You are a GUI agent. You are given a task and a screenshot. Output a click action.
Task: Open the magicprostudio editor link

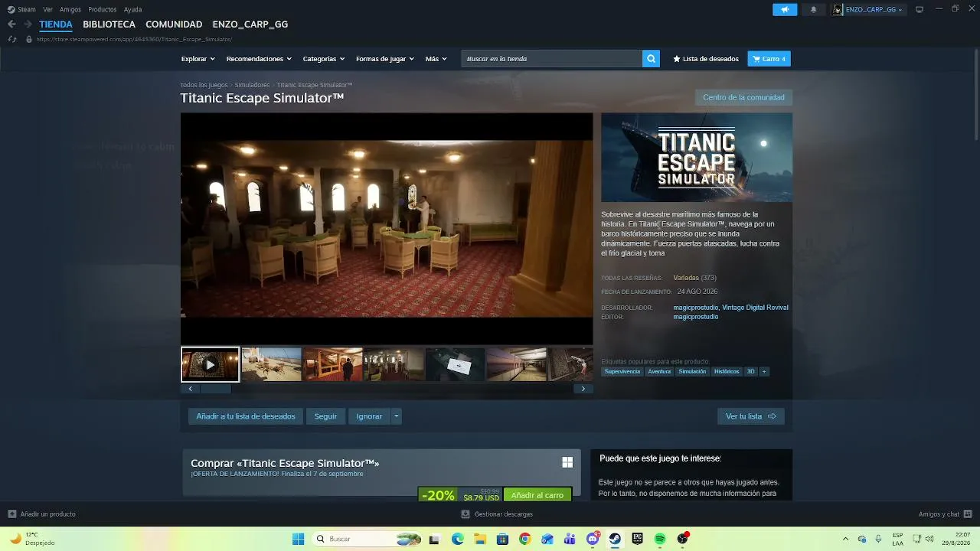696,317
